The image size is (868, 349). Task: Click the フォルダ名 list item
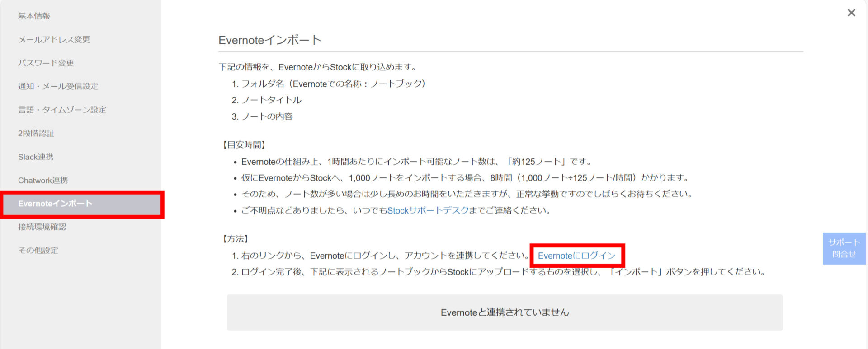coord(334,84)
